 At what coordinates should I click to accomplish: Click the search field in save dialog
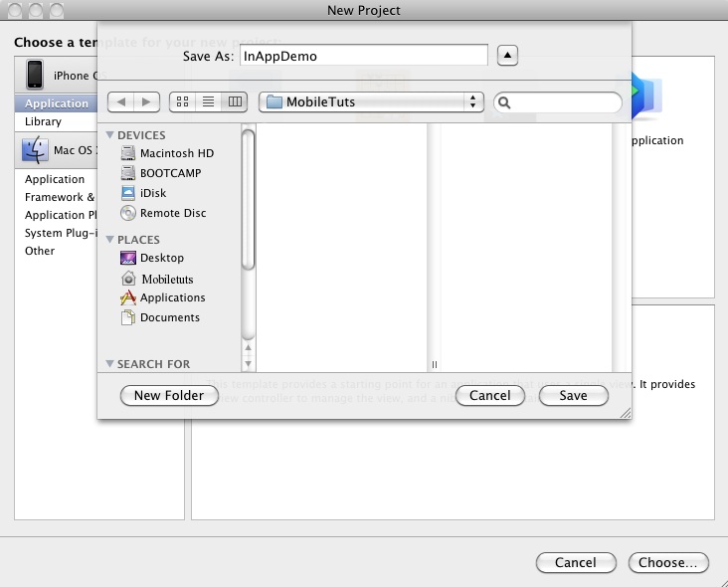tap(558, 102)
